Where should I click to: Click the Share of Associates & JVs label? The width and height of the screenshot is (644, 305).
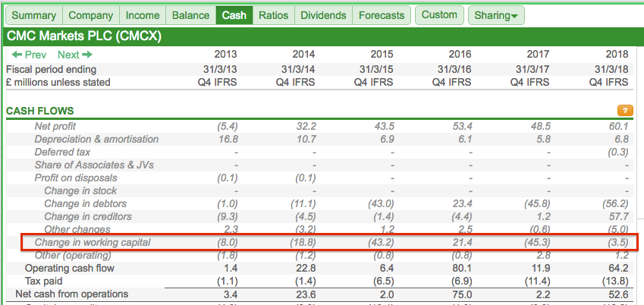[94, 165]
